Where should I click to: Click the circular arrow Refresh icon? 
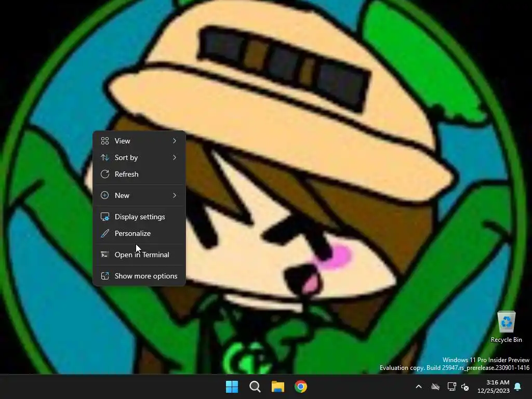pyautogui.click(x=105, y=174)
